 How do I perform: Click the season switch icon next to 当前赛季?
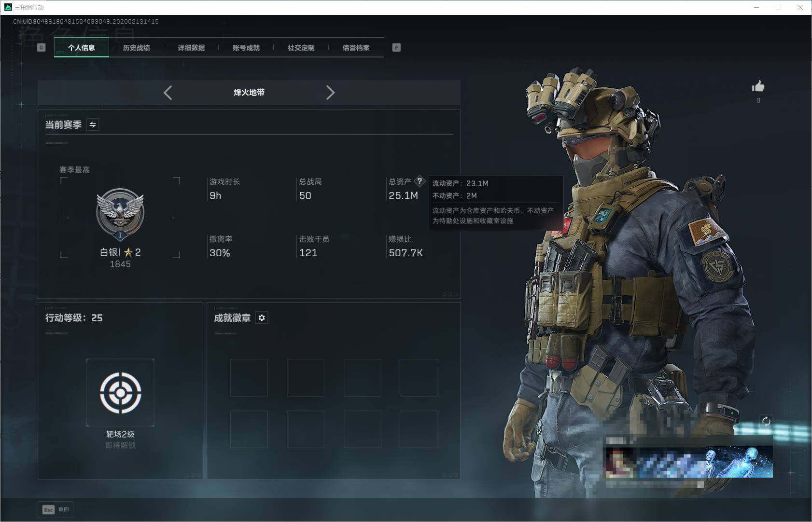(x=92, y=124)
